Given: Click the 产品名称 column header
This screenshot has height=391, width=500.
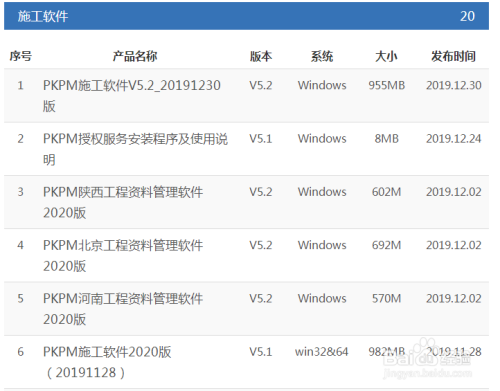Looking at the screenshot, I should 135,56.
